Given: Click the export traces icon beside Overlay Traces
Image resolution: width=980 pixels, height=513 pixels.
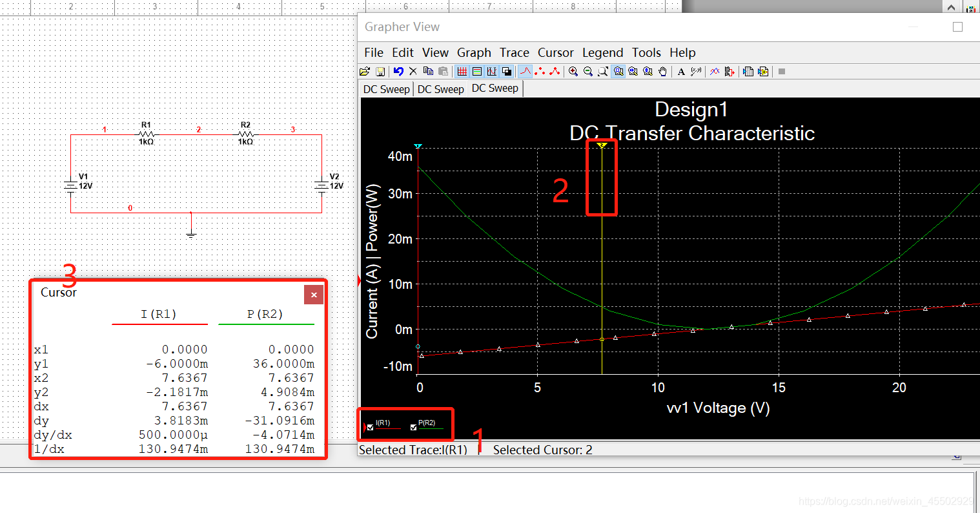Looking at the screenshot, I should 730,71.
